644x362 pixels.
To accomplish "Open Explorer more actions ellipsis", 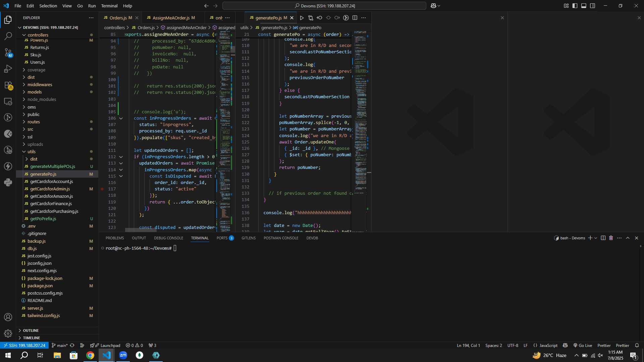I will click(x=91, y=18).
